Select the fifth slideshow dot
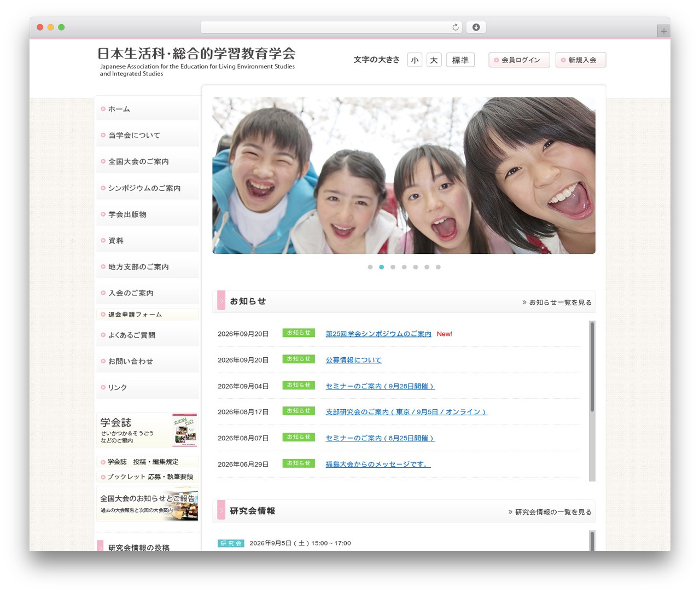The width and height of the screenshot is (700, 593). click(x=416, y=267)
